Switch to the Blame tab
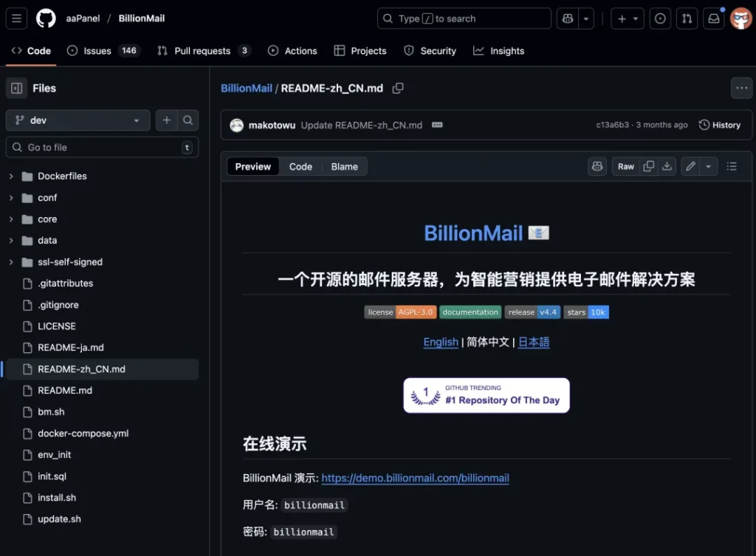 344,166
